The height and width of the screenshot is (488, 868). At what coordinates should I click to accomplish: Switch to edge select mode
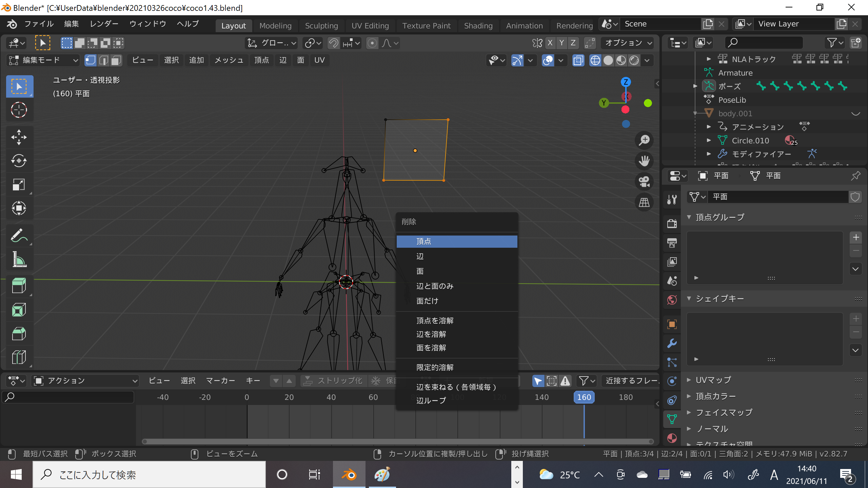(103, 60)
